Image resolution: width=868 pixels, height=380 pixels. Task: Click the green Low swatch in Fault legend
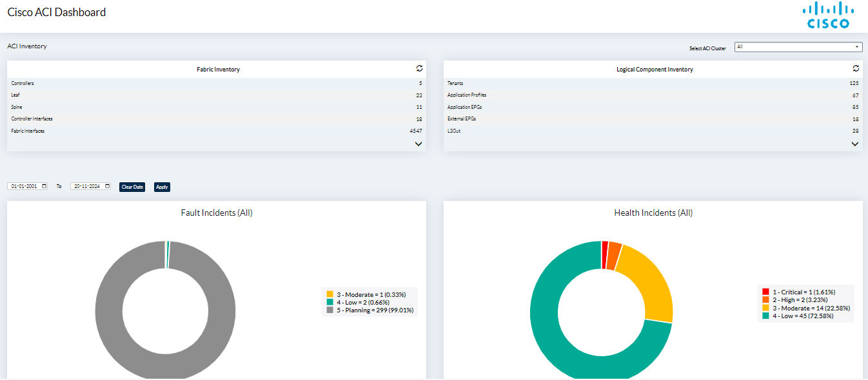330,303
